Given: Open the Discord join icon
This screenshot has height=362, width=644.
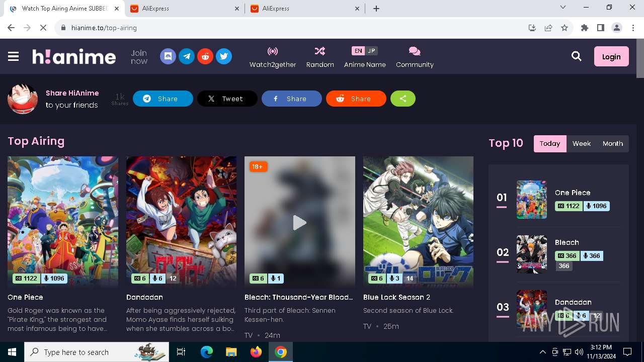Looking at the screenshot, I should coord(168,56).
